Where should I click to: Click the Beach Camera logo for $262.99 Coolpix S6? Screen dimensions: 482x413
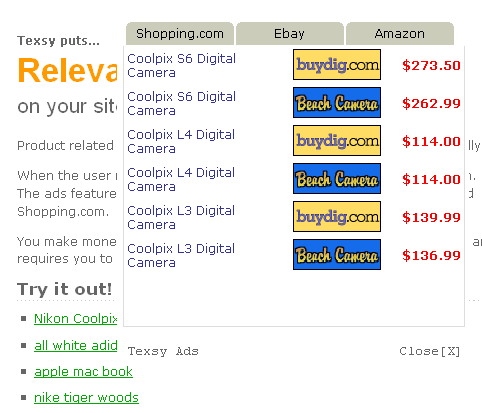(337, 103)
